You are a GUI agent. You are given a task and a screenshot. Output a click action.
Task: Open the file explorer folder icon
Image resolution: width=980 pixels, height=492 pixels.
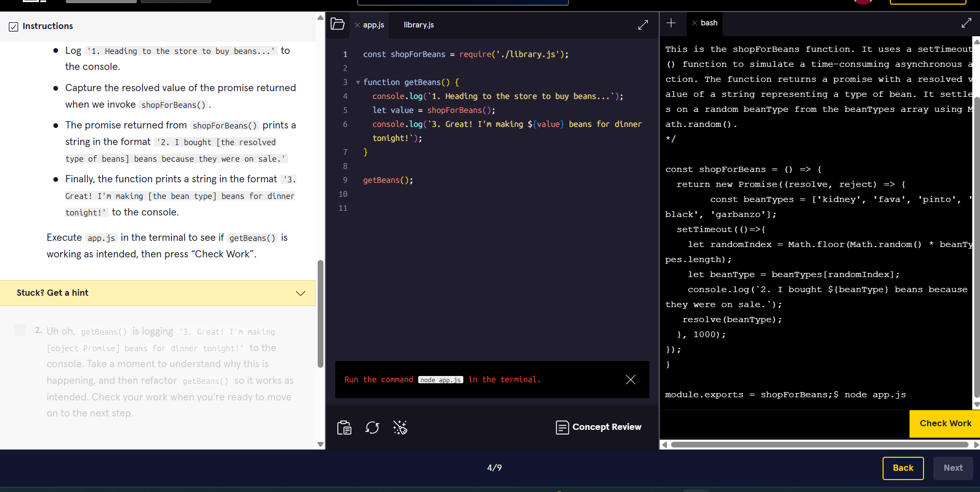[x=337, y=24]
